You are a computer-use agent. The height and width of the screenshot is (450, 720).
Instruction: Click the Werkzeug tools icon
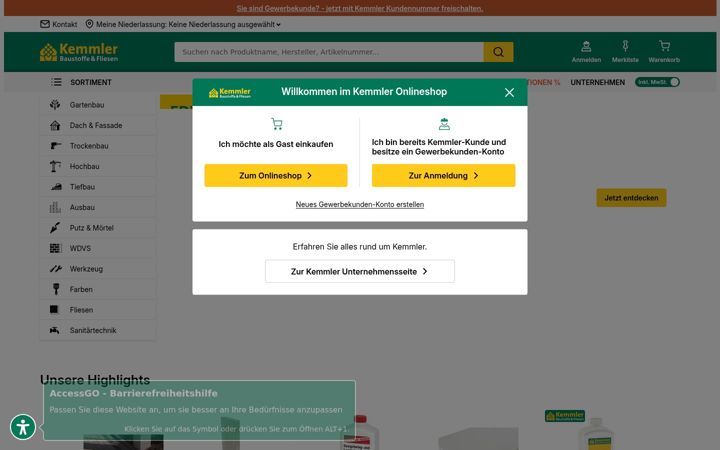click(x=56, y=269)
